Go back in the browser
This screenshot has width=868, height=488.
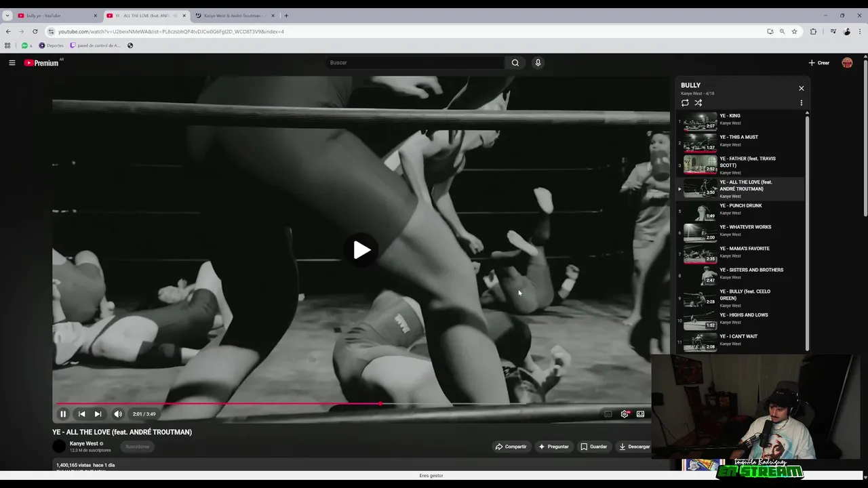pyautogui.click(x=8, y=31)
